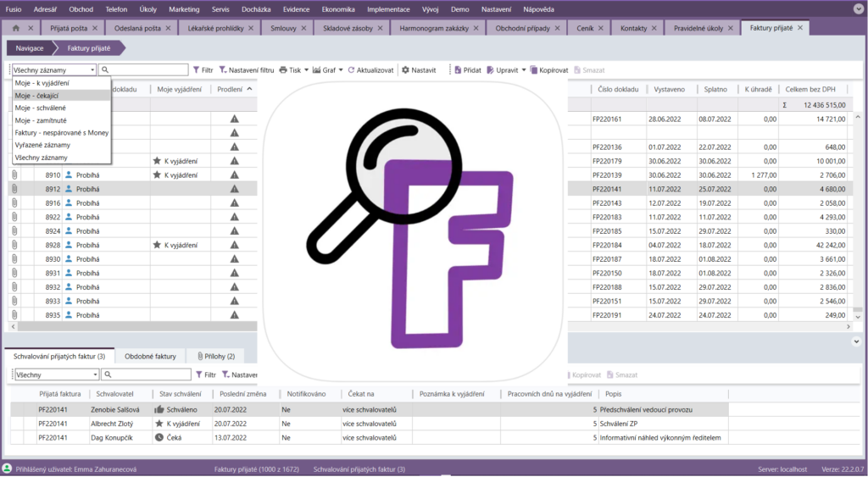Click the Aktualizovat refresh icon

click(351, 70)
